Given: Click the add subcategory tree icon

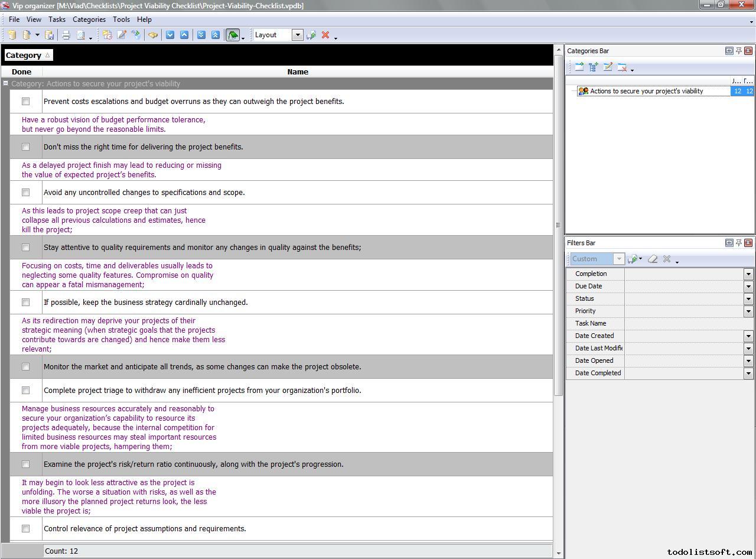Looking at the screenshot, I should [x=594, y=67].
